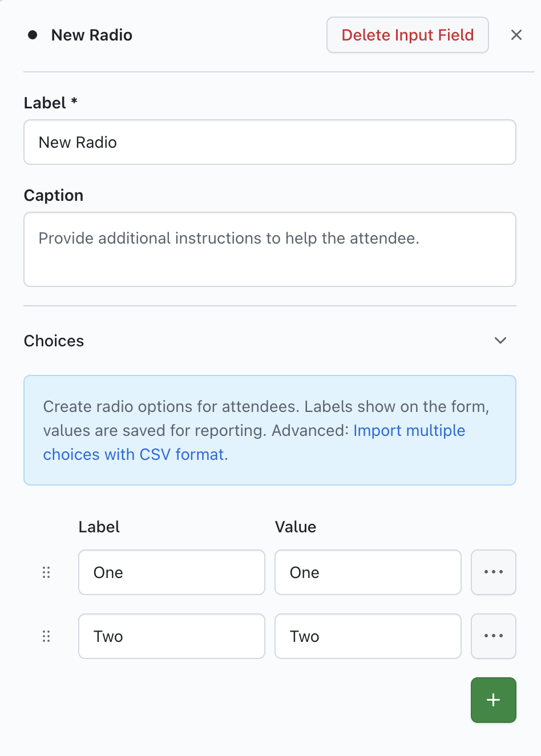Grab the drag handle for the Two row
This screenshot has width=541, height=756.
coord(46,636)
